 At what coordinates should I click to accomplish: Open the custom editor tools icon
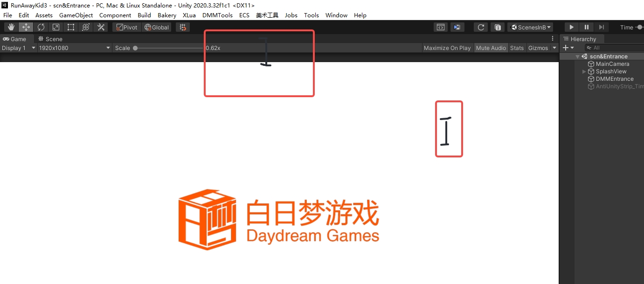pos(101,27)
